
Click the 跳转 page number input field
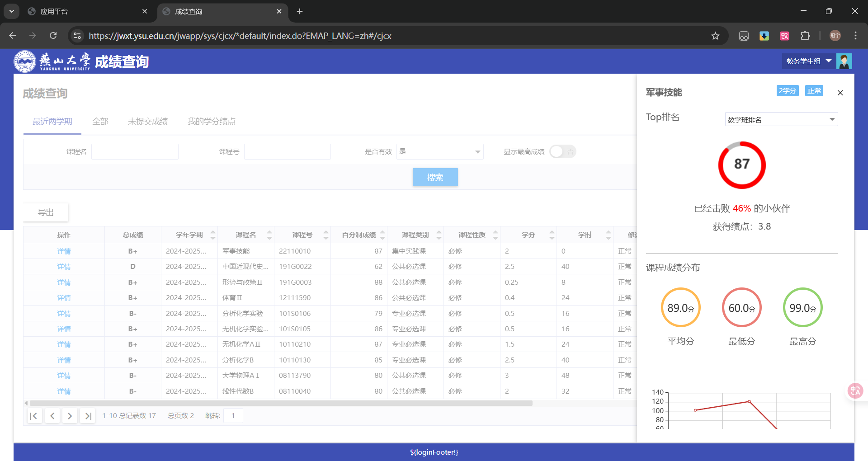(x=233, y=415)
